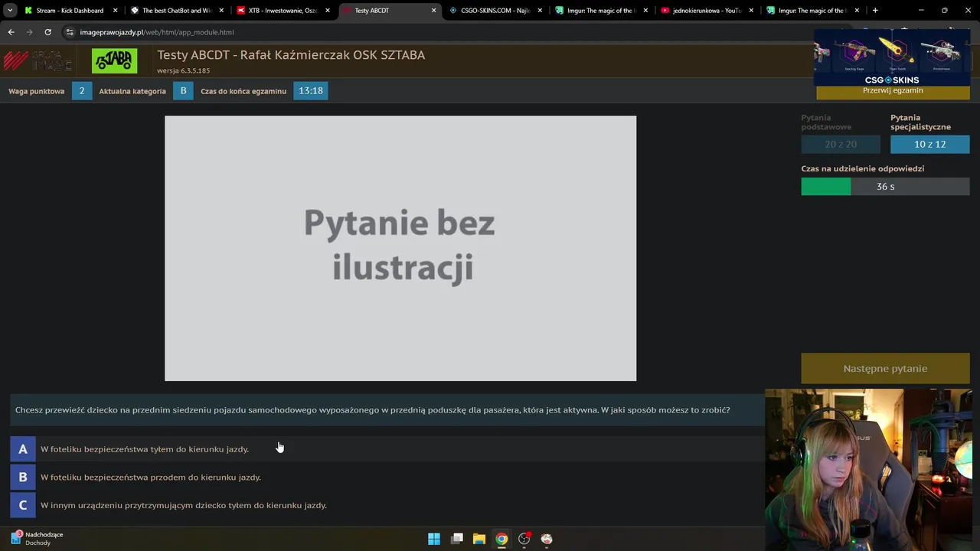Click the 36 s answer time progress bar
This screenshot has width=980, height=551.
point(885,186)
